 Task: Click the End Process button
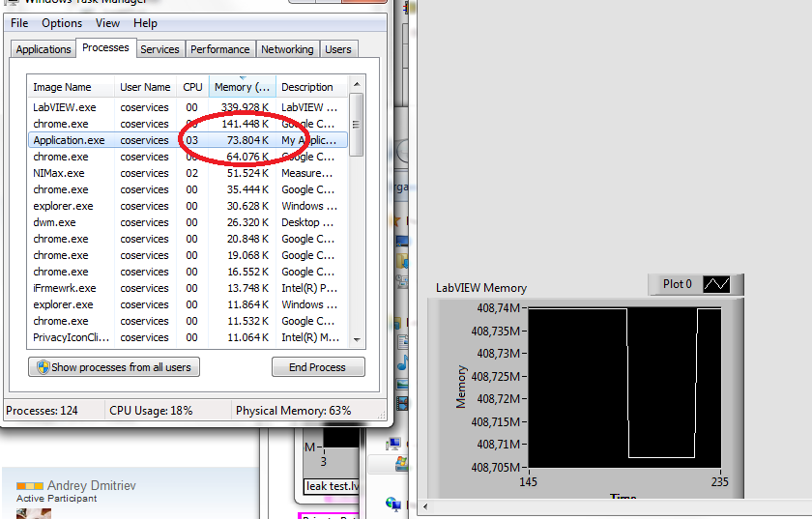pyautogui.click(x=318, y=367)
